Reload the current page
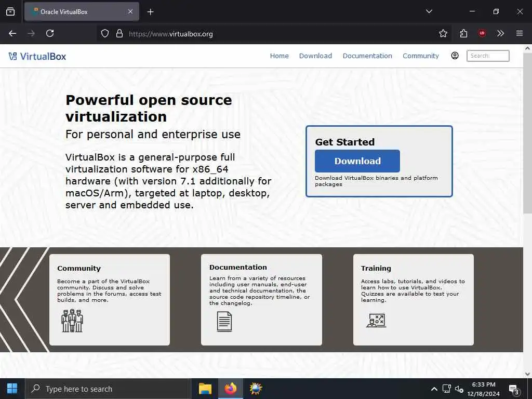 50,33
